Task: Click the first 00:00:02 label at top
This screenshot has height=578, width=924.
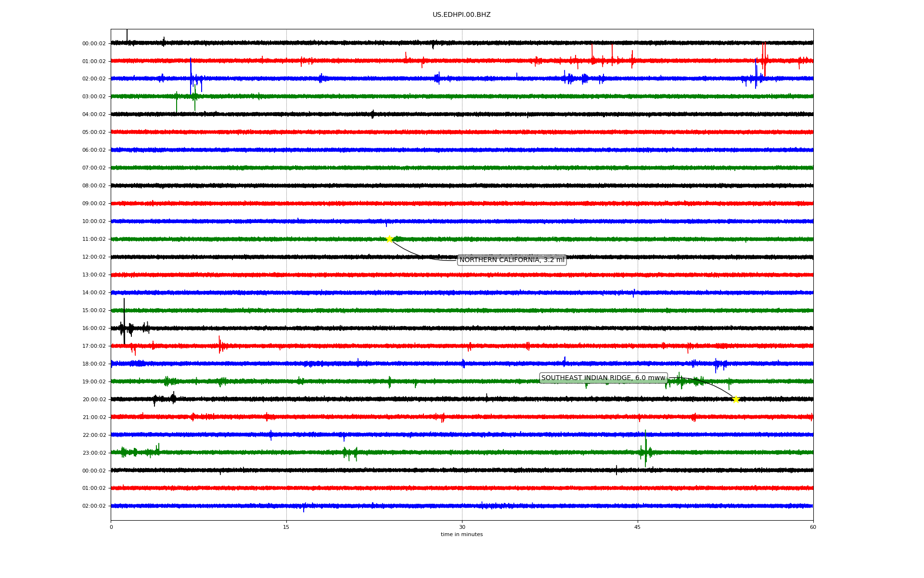Action: click(x=94, y=44)
